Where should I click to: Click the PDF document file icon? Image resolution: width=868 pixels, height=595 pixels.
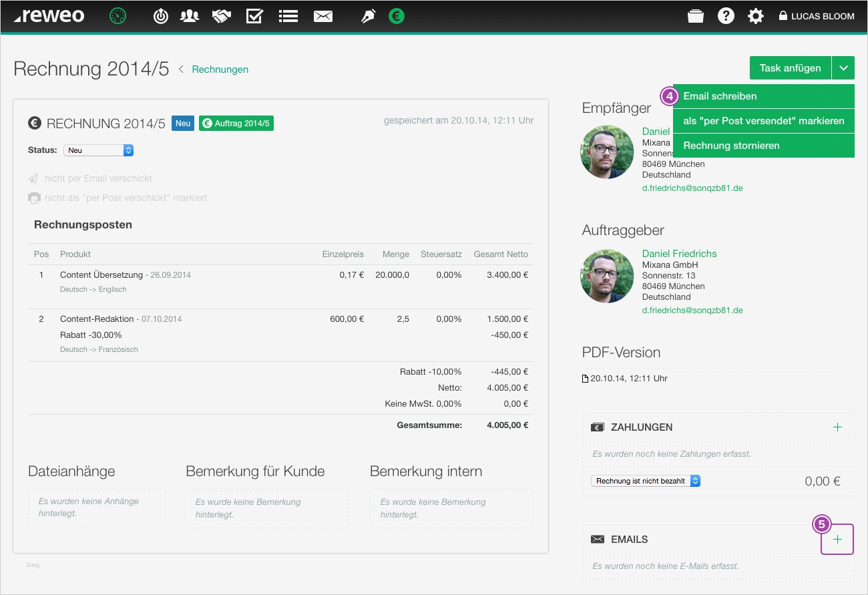pyautogui.click(x=586, y=379)
